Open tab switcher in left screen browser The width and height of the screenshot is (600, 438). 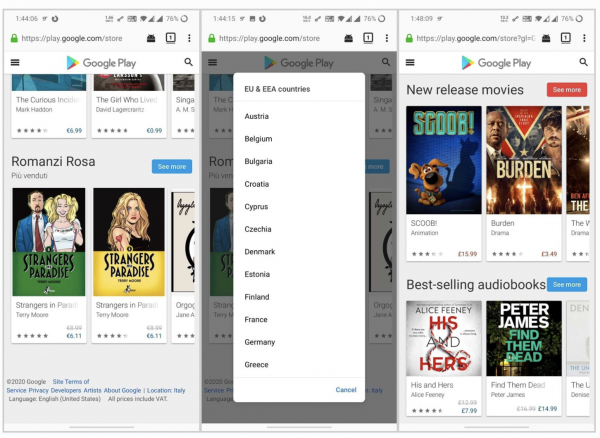click(x=171, y=38)
